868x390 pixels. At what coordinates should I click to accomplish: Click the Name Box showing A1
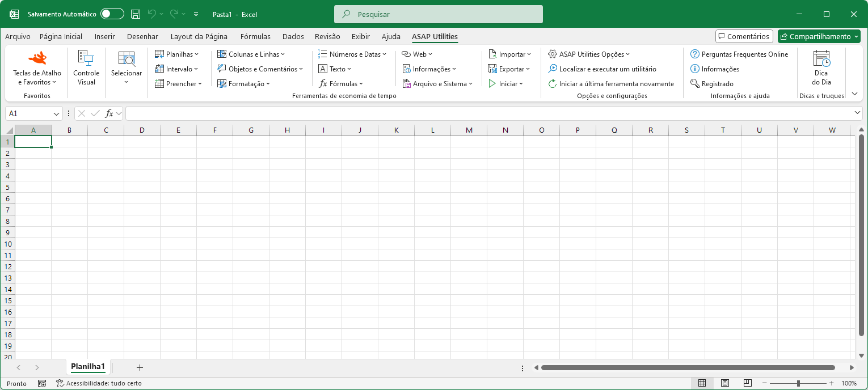pos(30,113)
